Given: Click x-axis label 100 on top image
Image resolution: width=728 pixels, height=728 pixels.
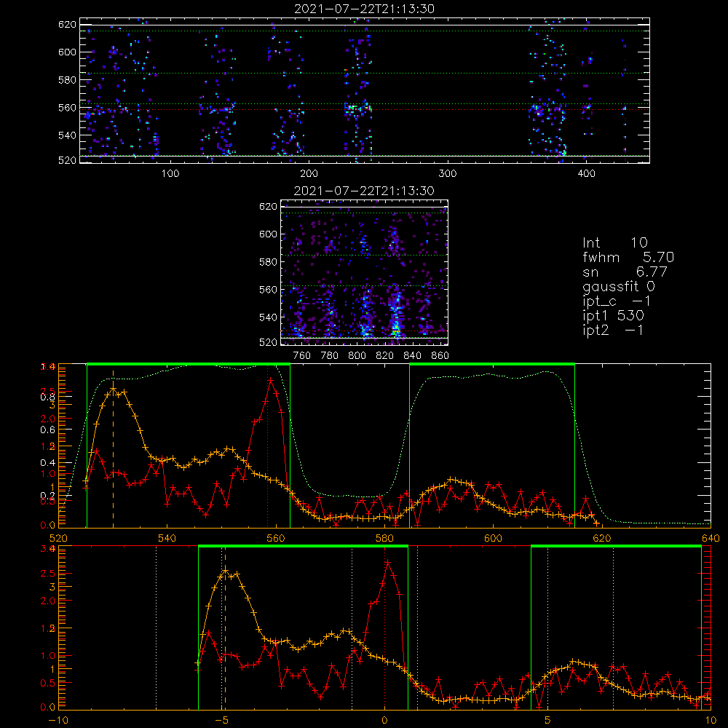Looking at the screenshot, I should coord(170,174).
